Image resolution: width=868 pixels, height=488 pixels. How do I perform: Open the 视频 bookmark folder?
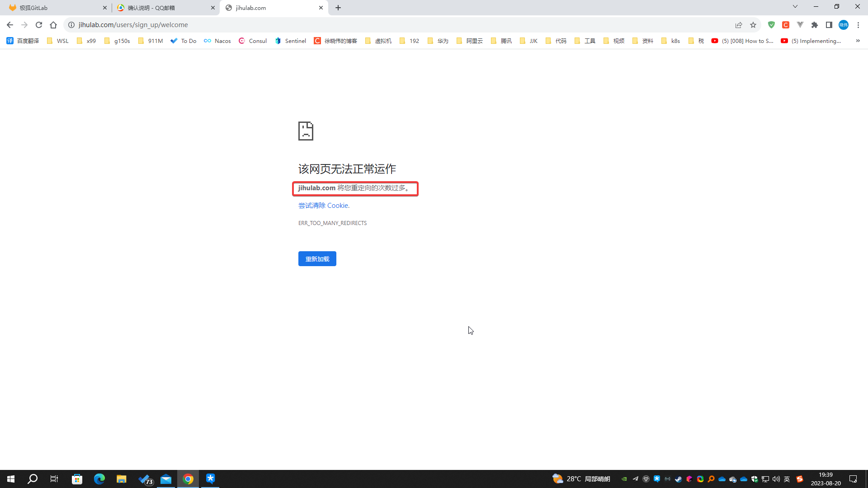pyautogui.click(x=614, y=41)
